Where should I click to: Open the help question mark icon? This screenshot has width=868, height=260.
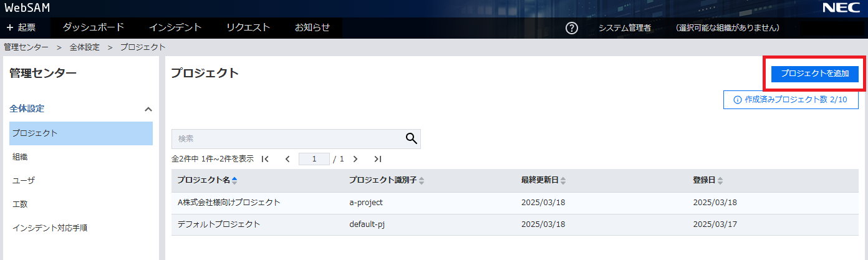click(x=571, y=28)
